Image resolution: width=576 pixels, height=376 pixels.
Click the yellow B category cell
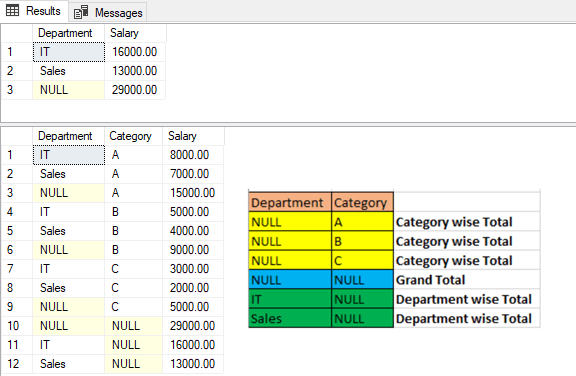tap(362, 241)
